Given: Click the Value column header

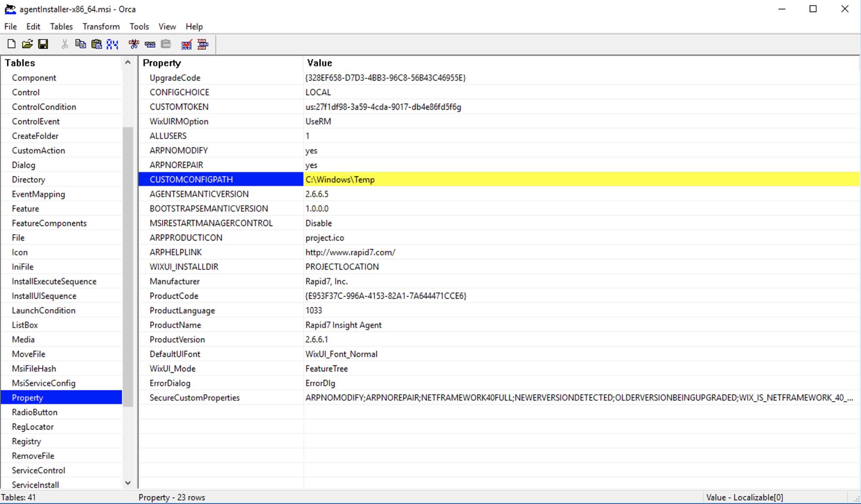Looking at the screenshot, I should (x=319, y=63).
